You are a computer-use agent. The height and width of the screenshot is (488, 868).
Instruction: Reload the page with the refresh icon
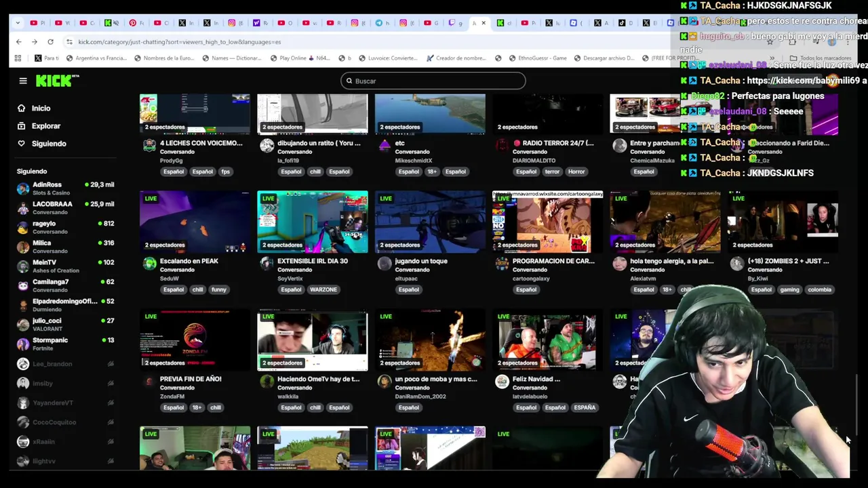(50, 41)
